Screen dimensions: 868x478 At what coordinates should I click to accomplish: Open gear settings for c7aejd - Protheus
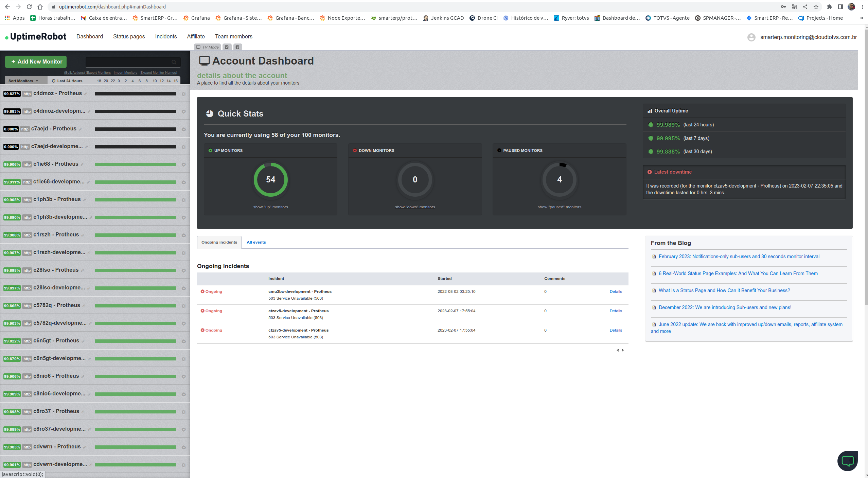coord(184,129)
